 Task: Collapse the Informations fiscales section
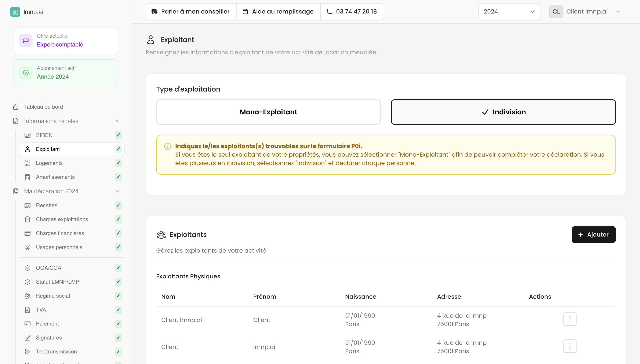click(117, 121)
